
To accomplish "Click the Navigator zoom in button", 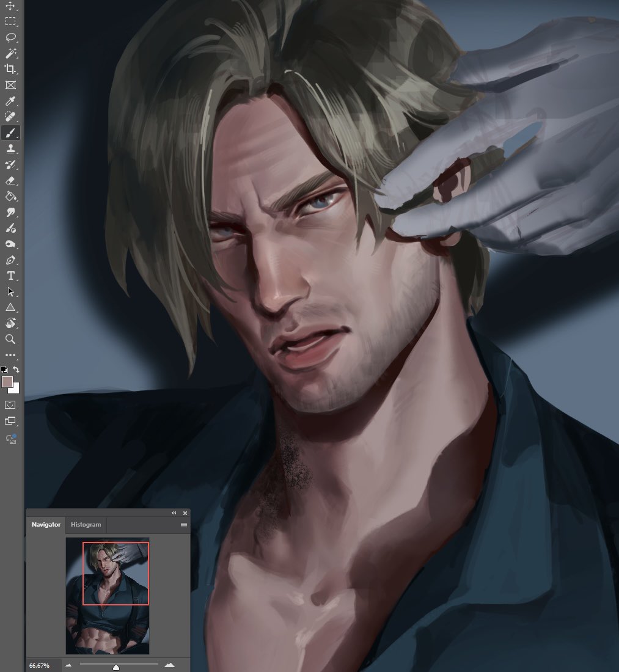I will (x=170, y=665).
